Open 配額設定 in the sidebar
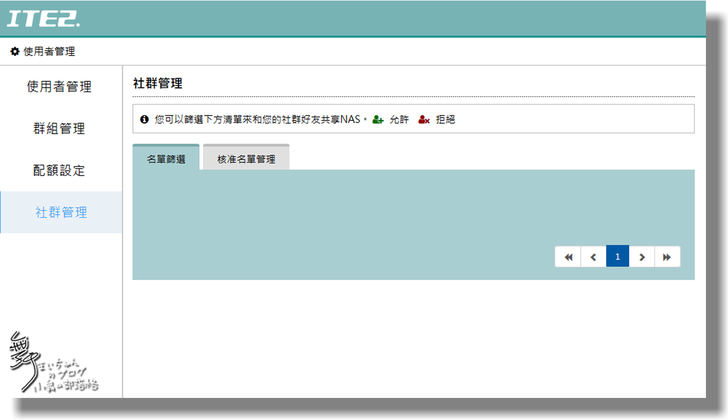728x420 pixels. (x=59, y=170)
